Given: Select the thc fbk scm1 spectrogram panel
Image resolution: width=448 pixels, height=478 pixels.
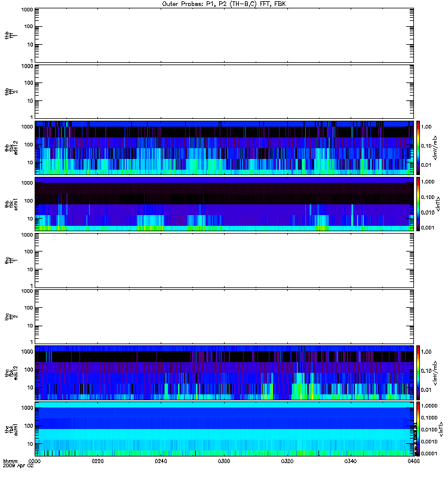Looking at the screenshot, I should tap(225, 429).
